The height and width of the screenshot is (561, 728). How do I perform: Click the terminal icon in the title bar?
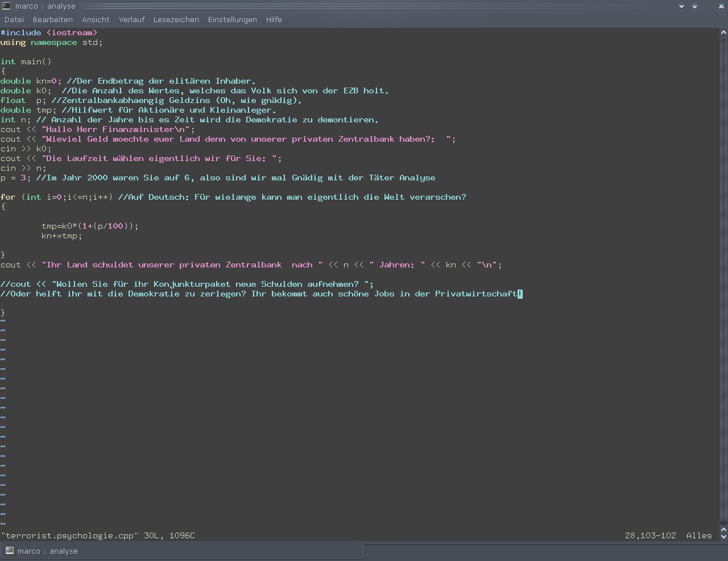6,6
